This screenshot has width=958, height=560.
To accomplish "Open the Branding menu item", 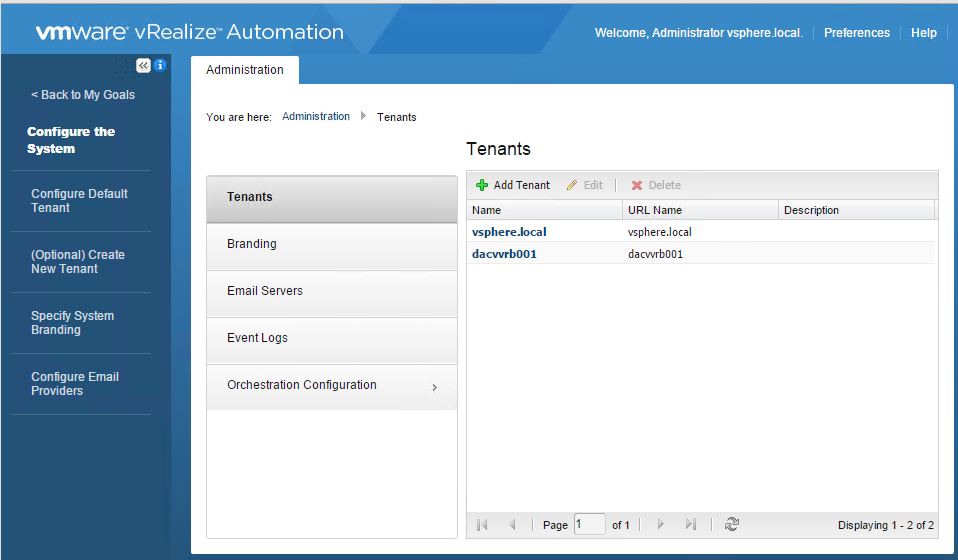I will tap(332, 245).
